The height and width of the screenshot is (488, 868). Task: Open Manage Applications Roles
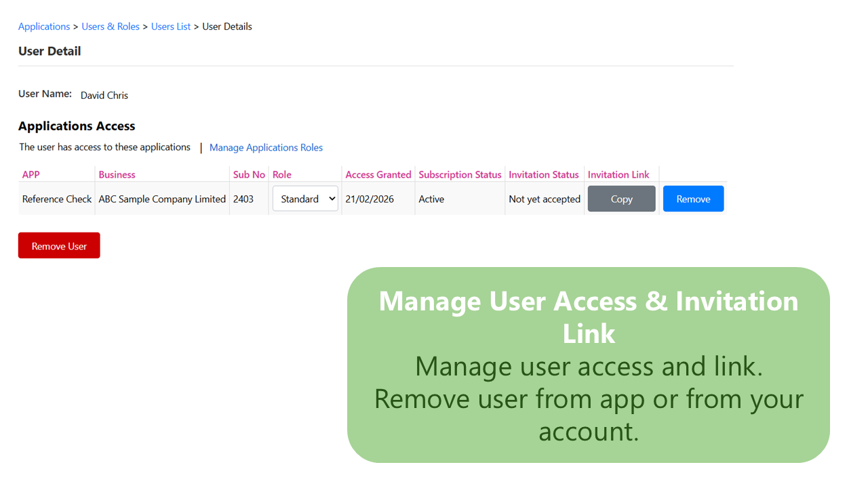(x=266, y=147)
